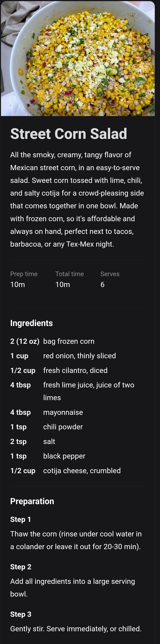Click the 2 tsp salt row

[x=78, y=442]
